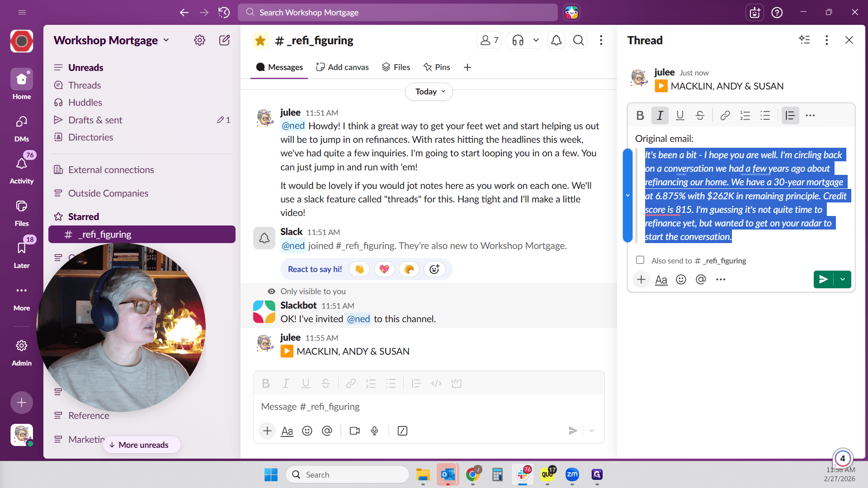Screen dimensions: 868x488
Task: Mention someone in thread composer
Action: [701, 280]
